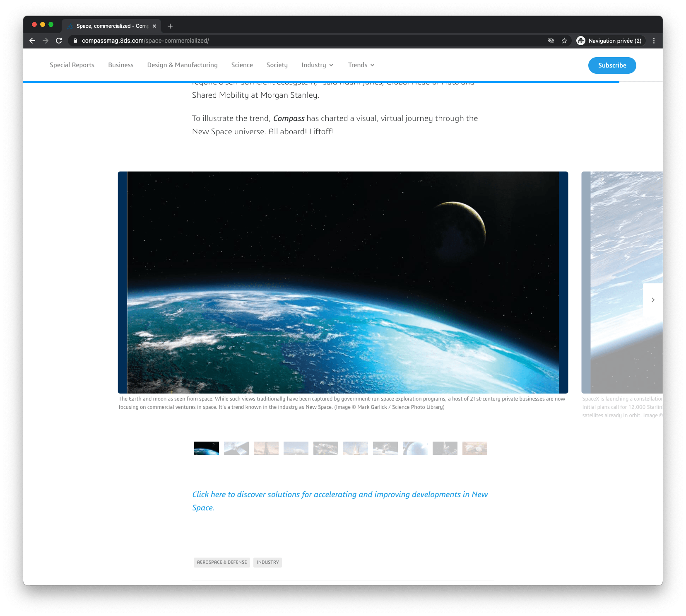The width and height of the screenshot is (686, 616).
Task: Open the Chrome three-dot menu
Action: 654,41
